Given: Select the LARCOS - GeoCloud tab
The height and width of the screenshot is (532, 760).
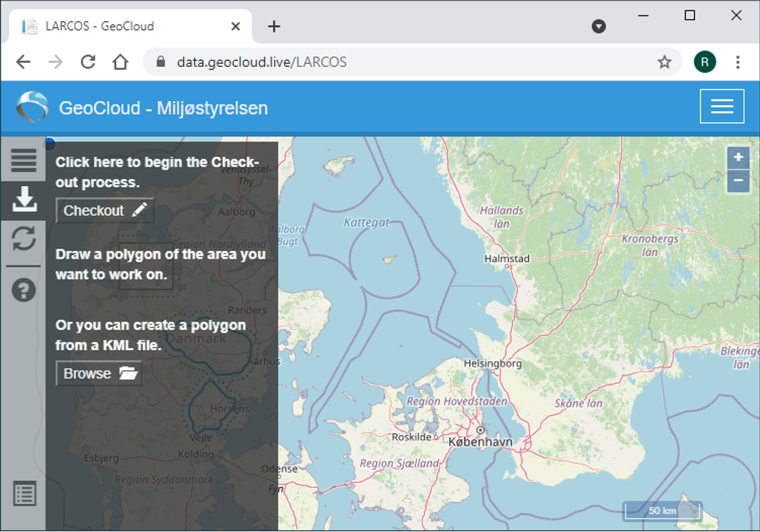Looking at the screenshot, I should [x=130, y=26].
